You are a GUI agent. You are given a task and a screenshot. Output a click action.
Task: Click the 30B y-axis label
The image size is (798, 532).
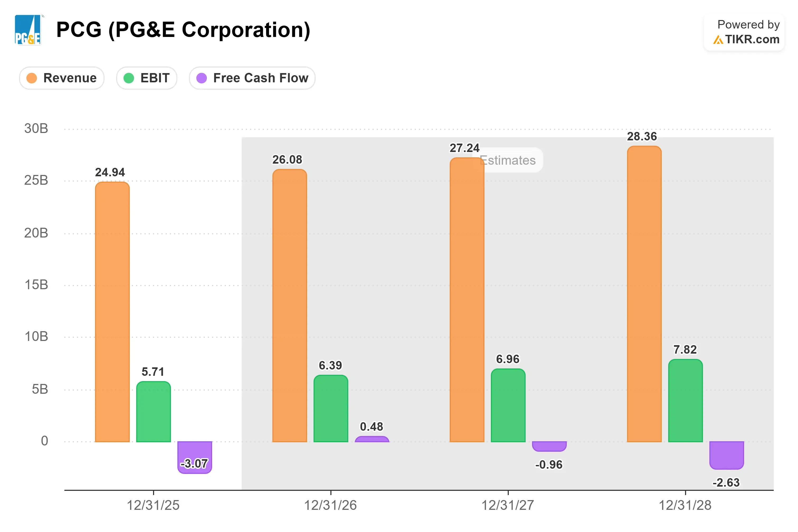[x=36, y=129]
